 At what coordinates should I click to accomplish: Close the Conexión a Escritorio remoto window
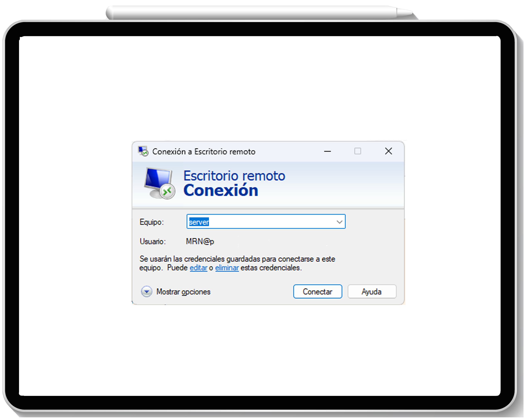click(389, 151)
